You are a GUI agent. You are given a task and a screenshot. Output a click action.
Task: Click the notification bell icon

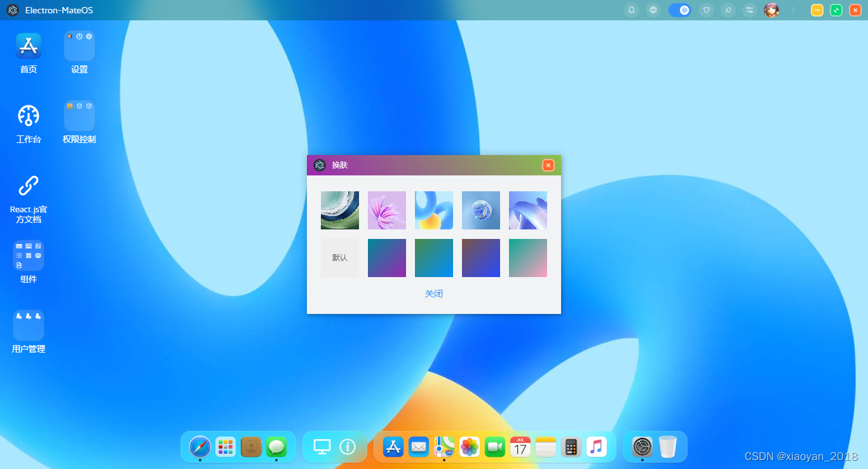632,10
